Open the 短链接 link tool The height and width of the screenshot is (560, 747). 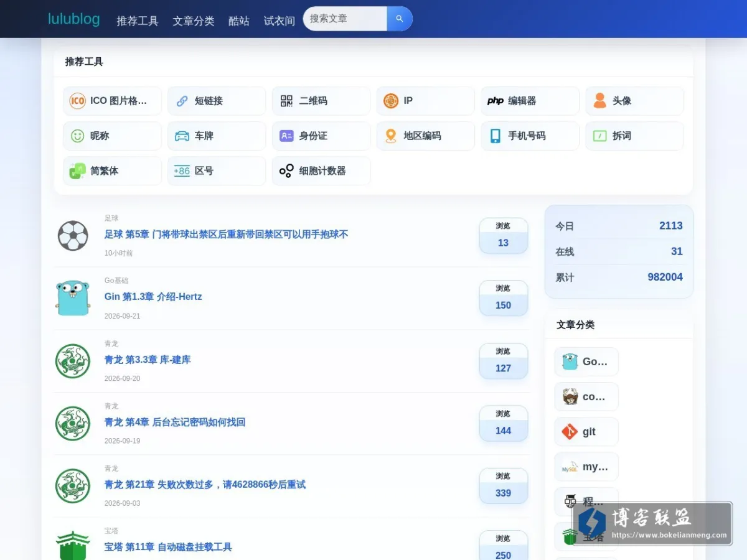(217, 101)
